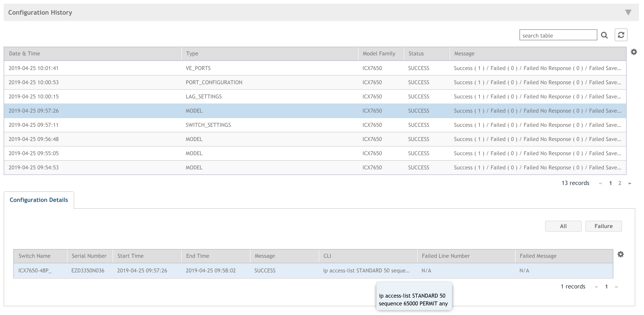Go to next page in details table
This screenshot has width=644, height=315.
tap(616, 287)
